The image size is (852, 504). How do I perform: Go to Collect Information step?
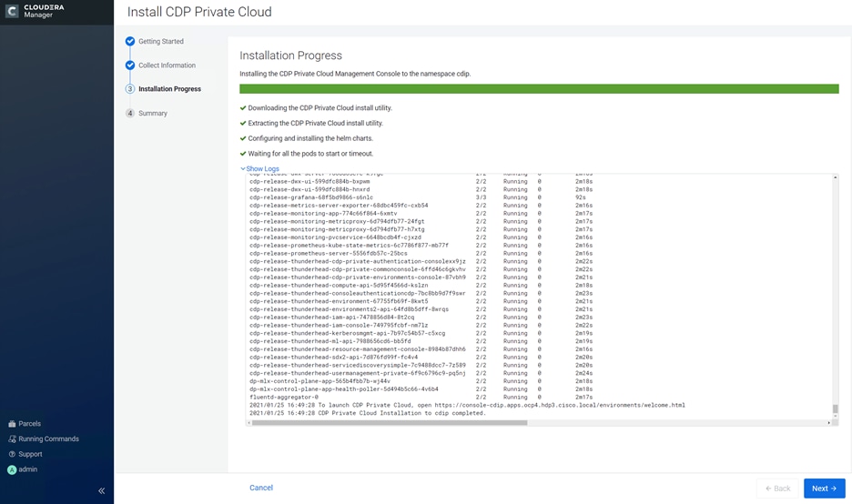pyautogui.click(x=167, y=66)
